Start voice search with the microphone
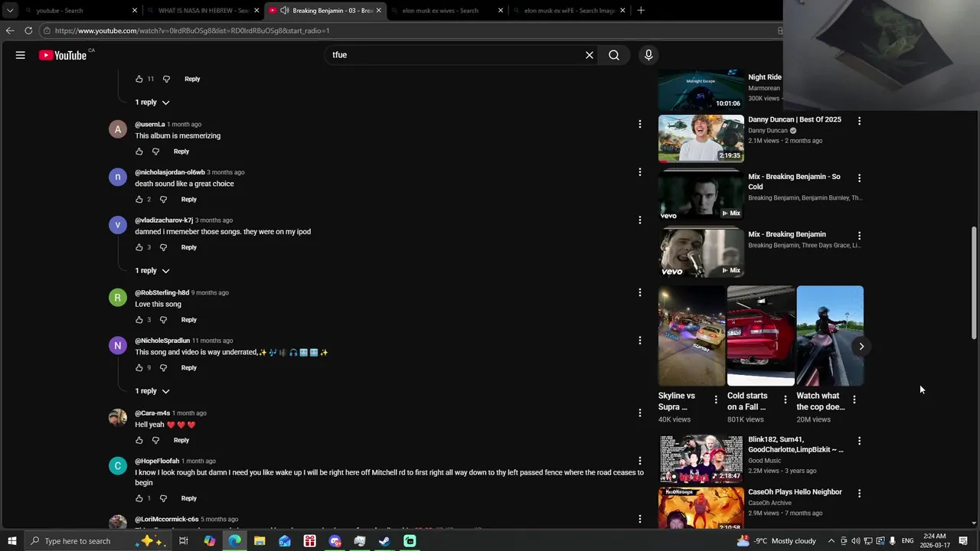The image size is (980, 551). click(x=648, y=55)
